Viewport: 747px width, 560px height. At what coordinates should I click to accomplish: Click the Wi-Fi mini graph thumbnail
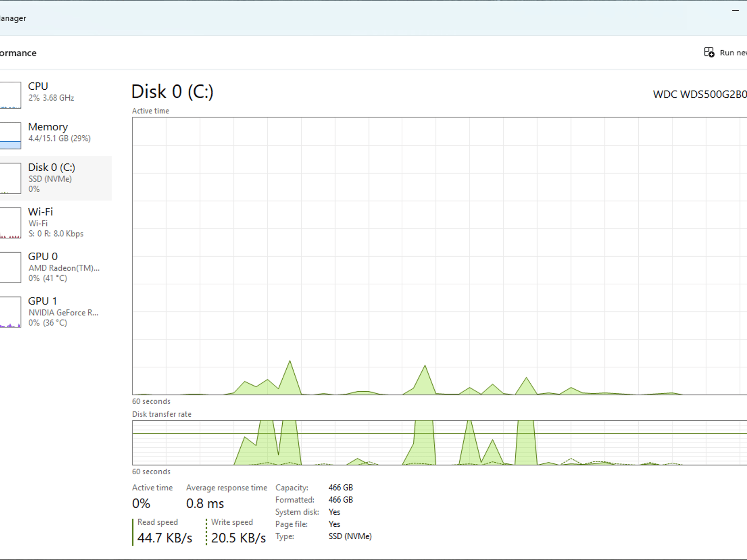[10, 223]
